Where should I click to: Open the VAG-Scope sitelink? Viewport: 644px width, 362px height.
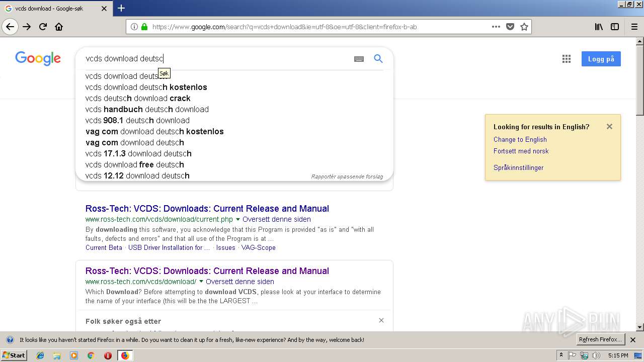coord(259,247)
